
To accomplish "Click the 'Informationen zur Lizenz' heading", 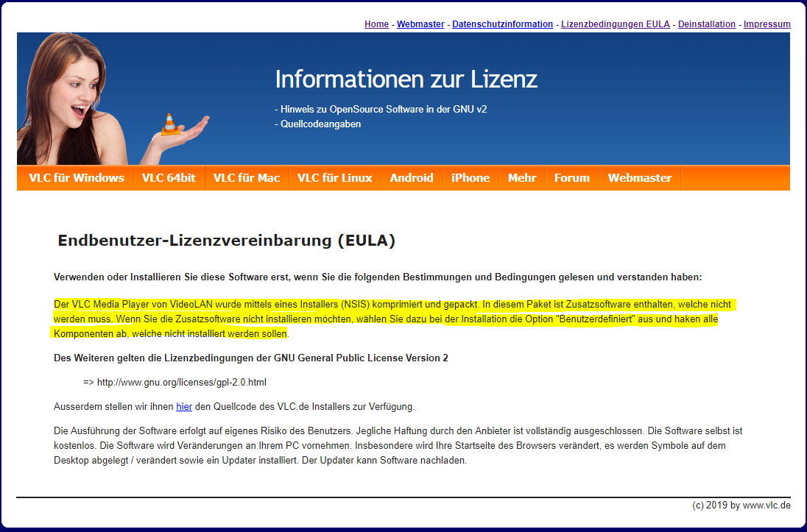I will 406,79.
